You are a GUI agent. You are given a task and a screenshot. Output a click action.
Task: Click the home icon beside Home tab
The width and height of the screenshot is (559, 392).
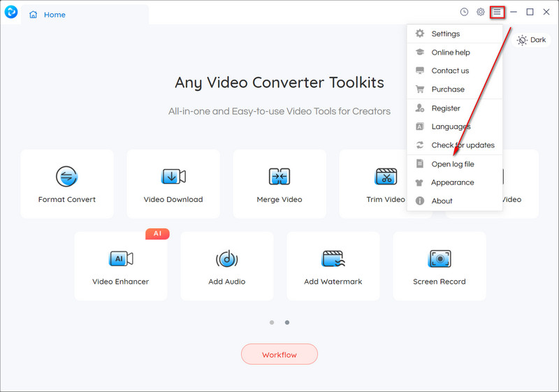[x=33, y=15]
